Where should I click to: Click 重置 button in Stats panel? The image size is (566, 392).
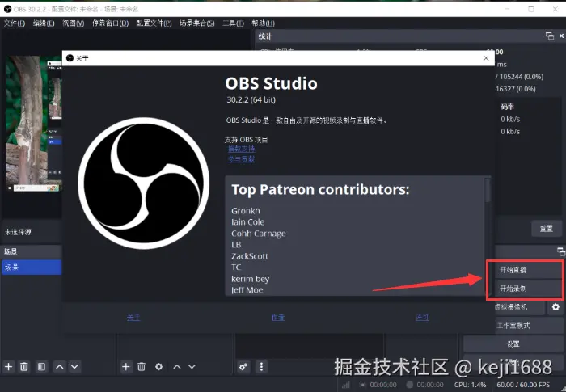coord(546,229)
